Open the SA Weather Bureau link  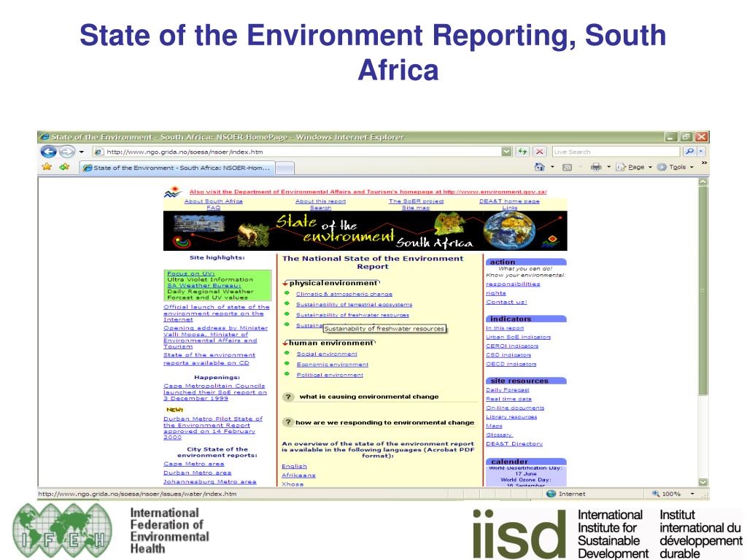tap(204, 285)
